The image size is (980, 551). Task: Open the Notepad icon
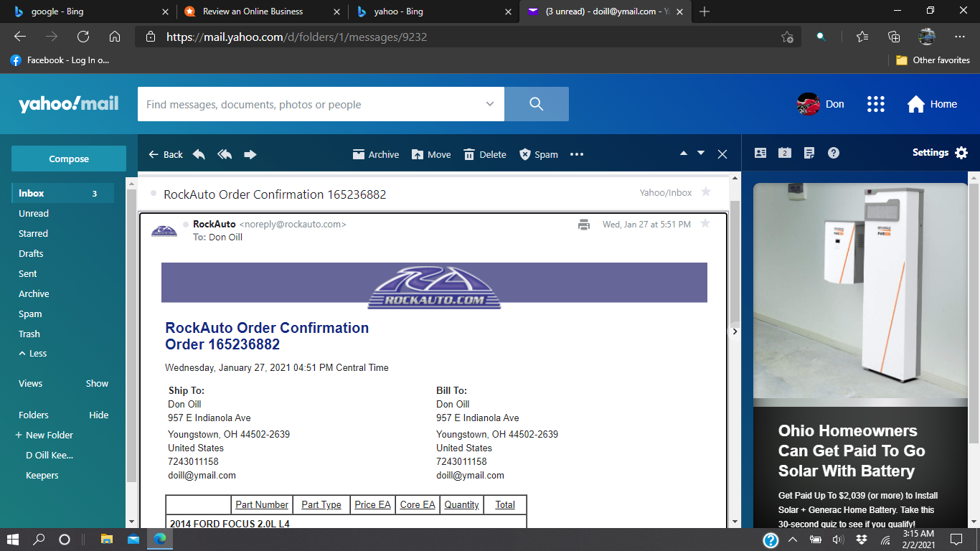click(809, 153)
